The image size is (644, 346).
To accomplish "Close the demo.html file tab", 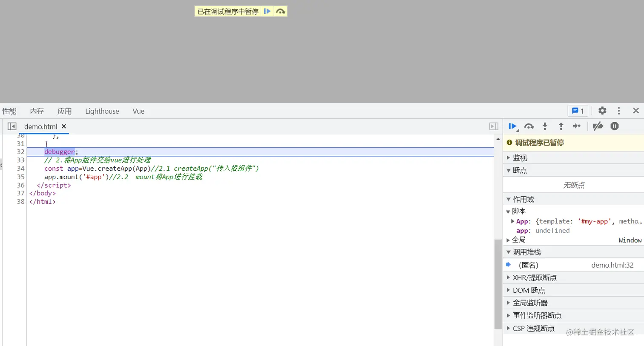I will pyautogui.click(x=64, y=126).
